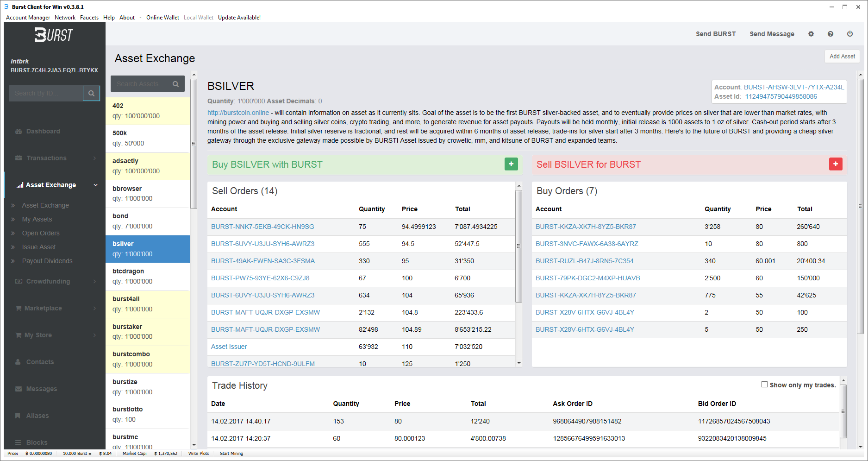Select the btcdragon asset in list
The image size is (868, 461).
tap(148, 276)
